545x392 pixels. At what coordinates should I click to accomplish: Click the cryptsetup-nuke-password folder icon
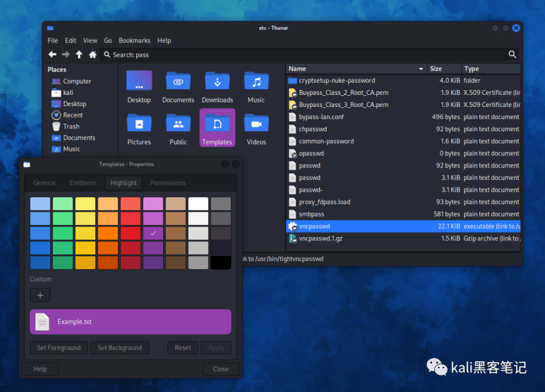[x=292, y=81]
